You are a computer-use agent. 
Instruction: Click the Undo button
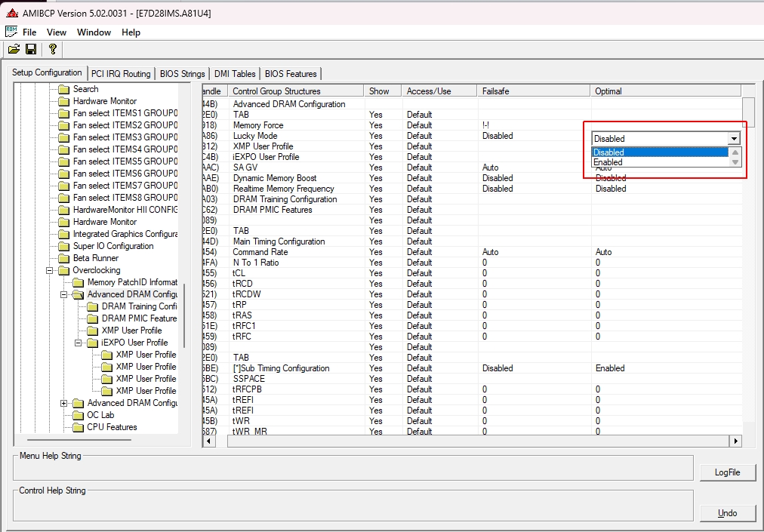click(x=728, y=513)
